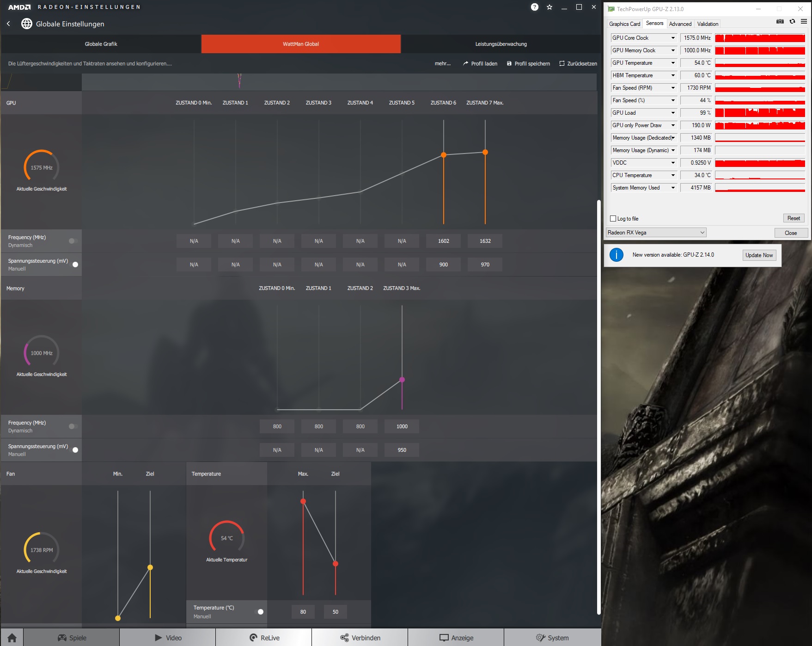Open Fan Speed (RPM) sensor dropdown

[x=673, y=88]
